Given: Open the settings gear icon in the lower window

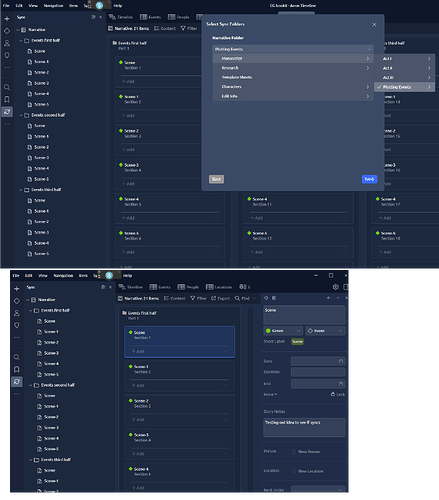Looking at the screenshot, I should (x=336, y=287).
